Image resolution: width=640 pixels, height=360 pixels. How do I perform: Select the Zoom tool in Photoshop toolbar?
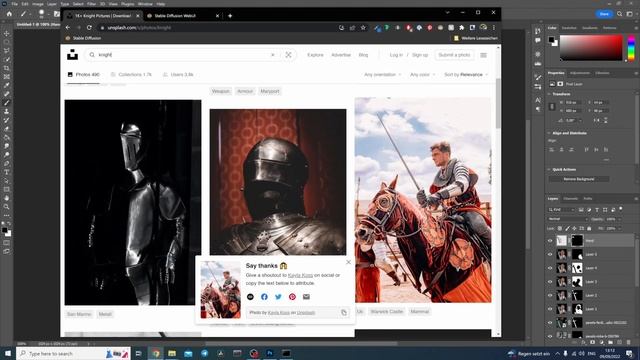tap(6, 207)
